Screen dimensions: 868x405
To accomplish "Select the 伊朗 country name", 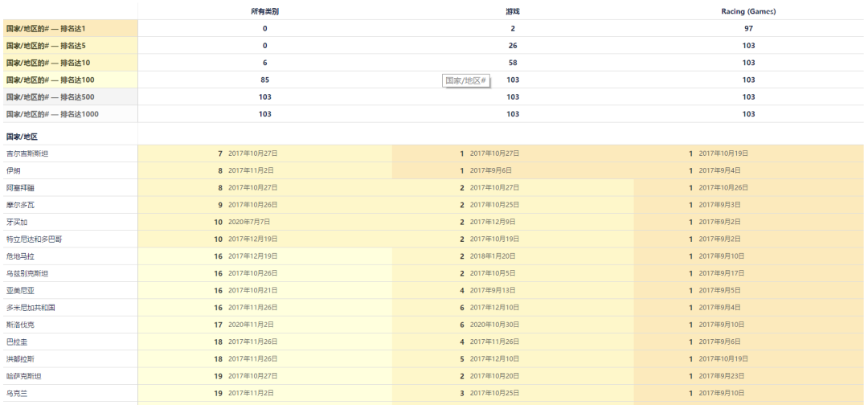I will pyautogui.click(x=14, y=170).
